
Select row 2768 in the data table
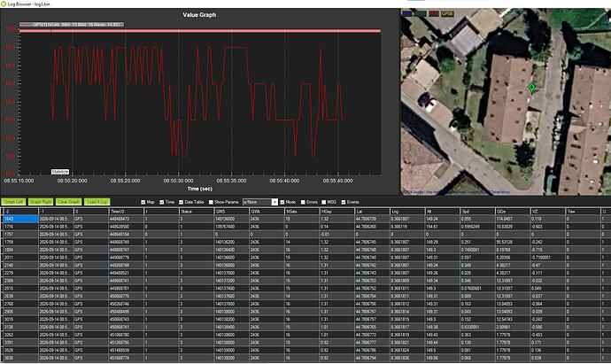305,304
